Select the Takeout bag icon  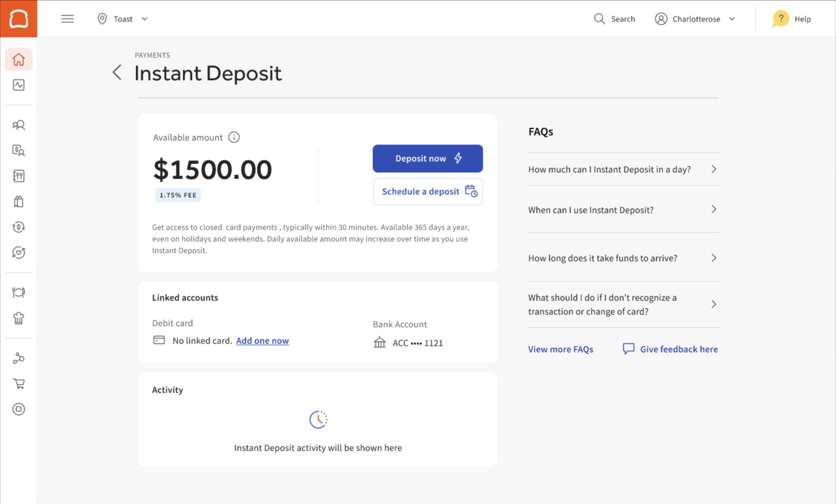(19, 201)
